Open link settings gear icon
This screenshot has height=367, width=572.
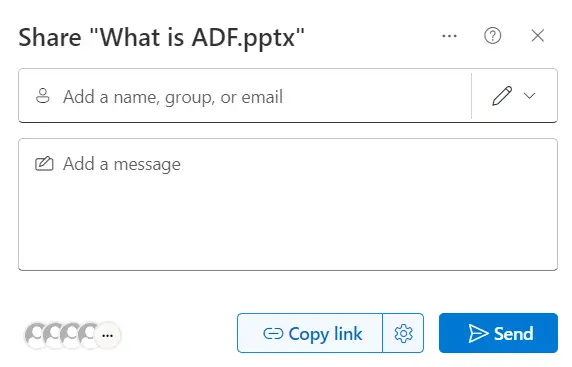[x=403, y=333]
